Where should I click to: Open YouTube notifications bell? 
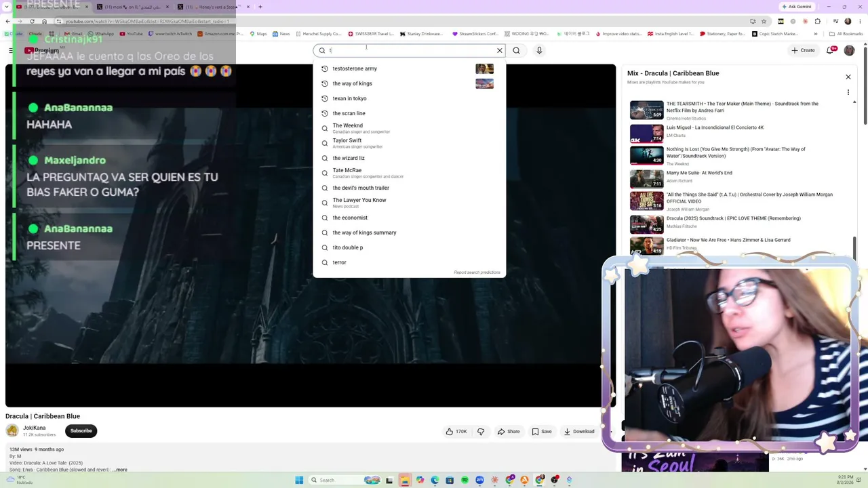830,50
